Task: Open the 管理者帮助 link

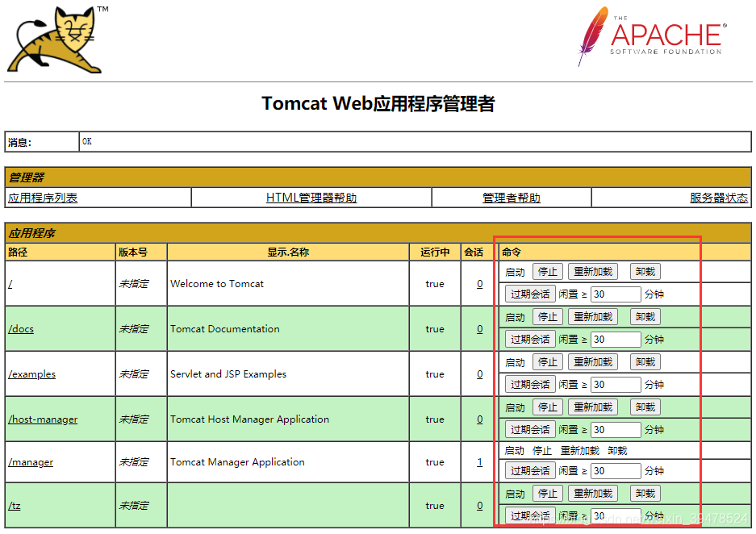Action: (x=511, y=198)
